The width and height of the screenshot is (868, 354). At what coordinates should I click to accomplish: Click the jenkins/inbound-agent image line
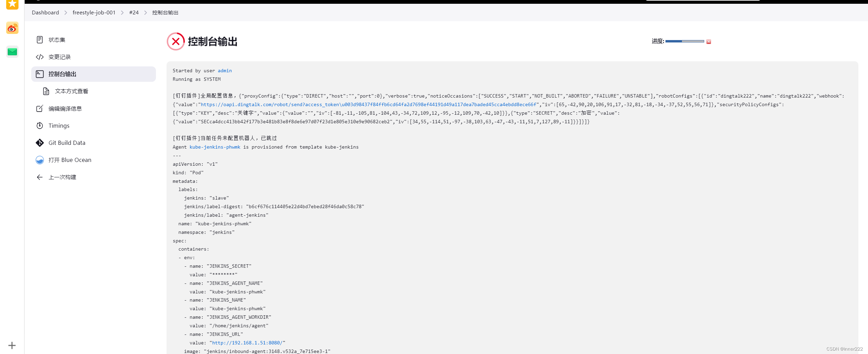(x=257, y=351)
